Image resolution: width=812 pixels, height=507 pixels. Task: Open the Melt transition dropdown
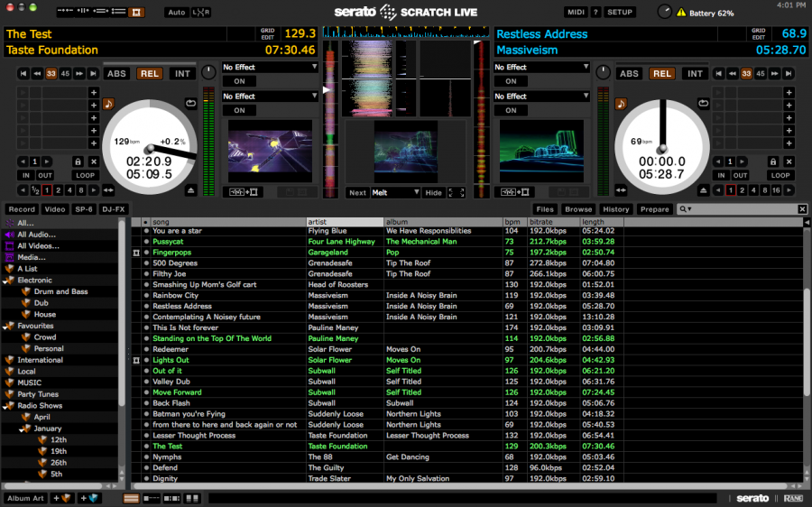click(x=395, y=193)
